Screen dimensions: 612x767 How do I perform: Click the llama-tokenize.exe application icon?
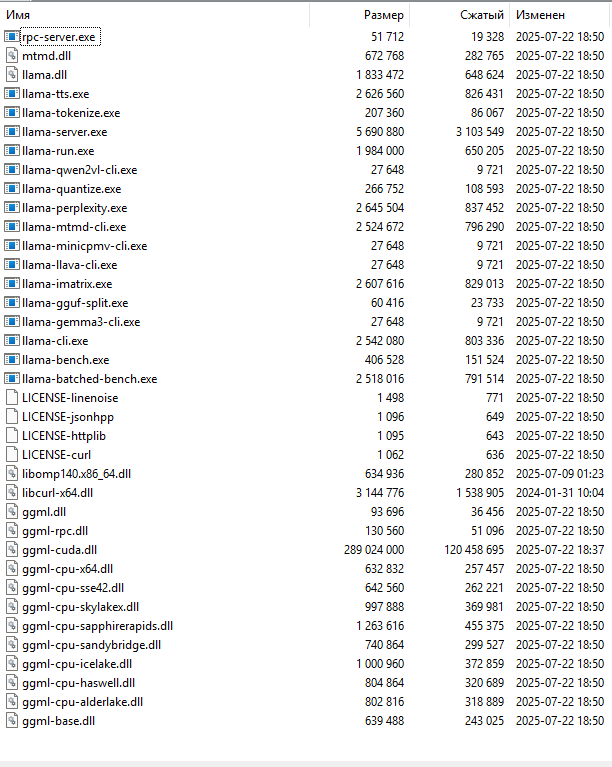[x=12, y=113]
